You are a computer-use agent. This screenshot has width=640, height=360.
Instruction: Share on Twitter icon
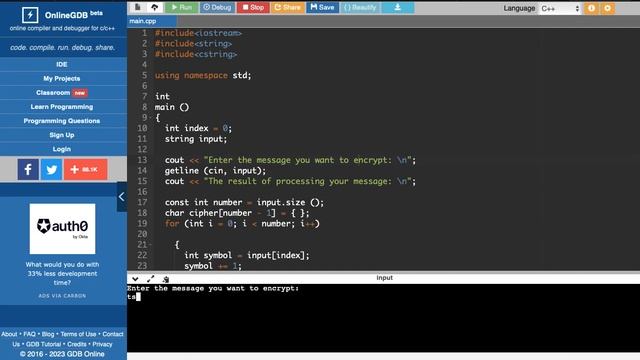51,169
